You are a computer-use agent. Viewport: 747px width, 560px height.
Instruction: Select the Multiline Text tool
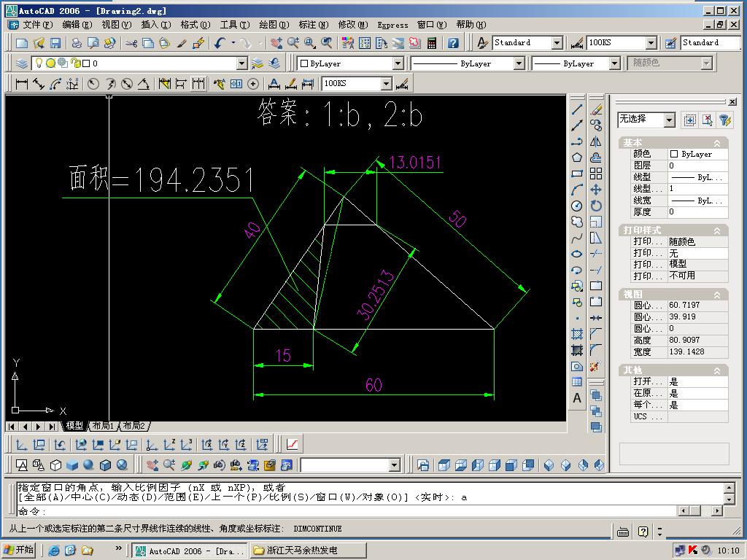(577, 398)
